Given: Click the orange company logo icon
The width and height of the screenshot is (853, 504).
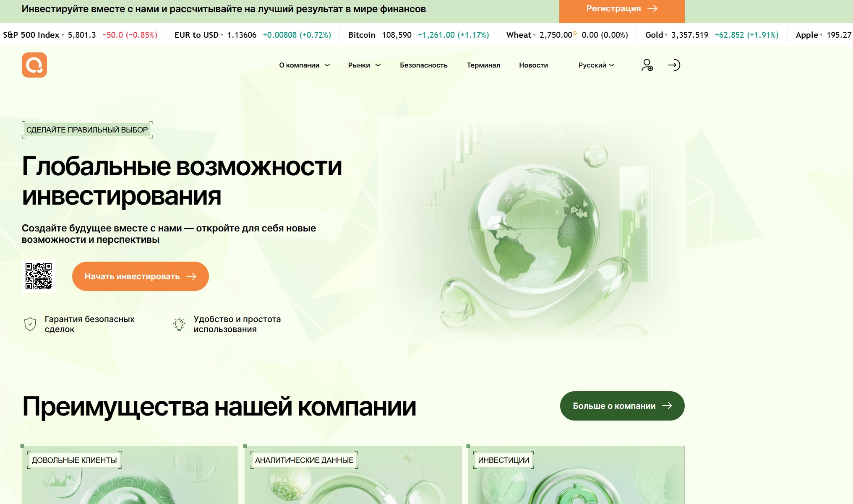Looking at the screenshot, I should point(34,65).
